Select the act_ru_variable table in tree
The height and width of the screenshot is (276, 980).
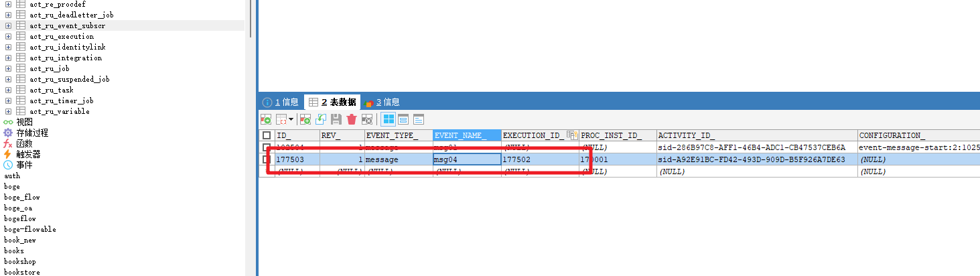[x=60, y=111]
